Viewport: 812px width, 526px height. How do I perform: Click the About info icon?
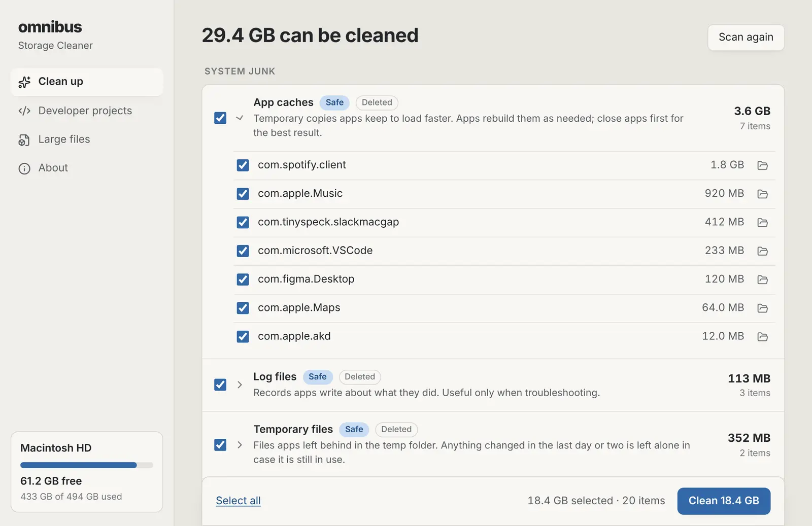coord(24,168)
